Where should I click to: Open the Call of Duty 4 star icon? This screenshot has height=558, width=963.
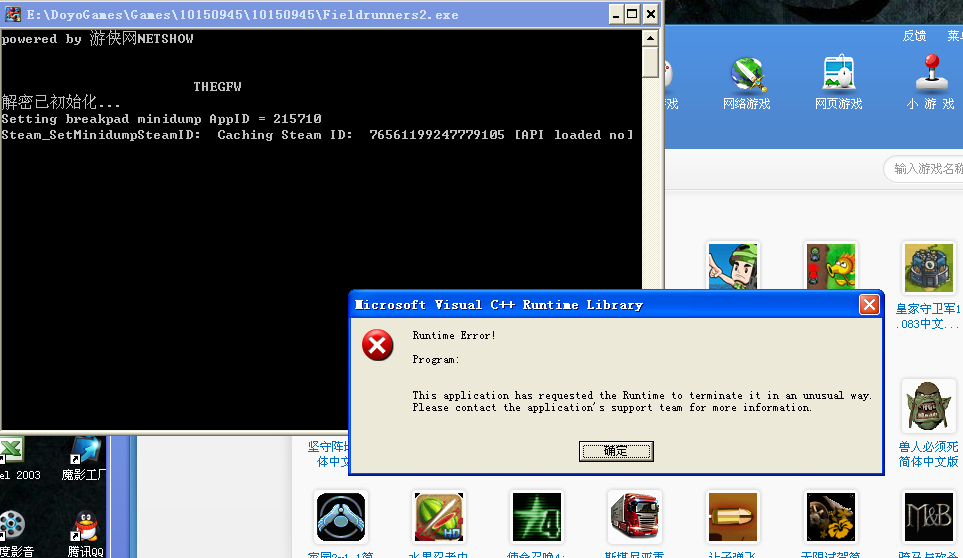pyautogui.click(x=537, y=516)
